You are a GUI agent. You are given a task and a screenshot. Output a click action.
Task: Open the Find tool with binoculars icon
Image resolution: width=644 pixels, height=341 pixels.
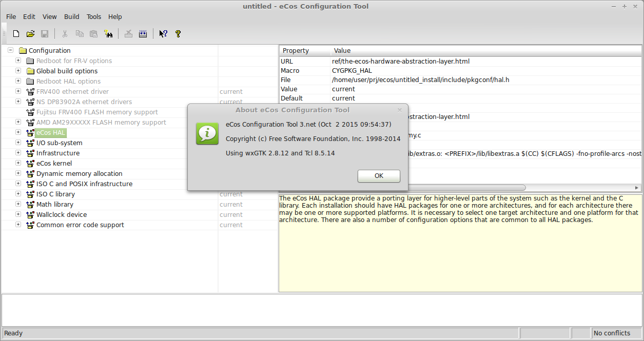click(108, 34)
